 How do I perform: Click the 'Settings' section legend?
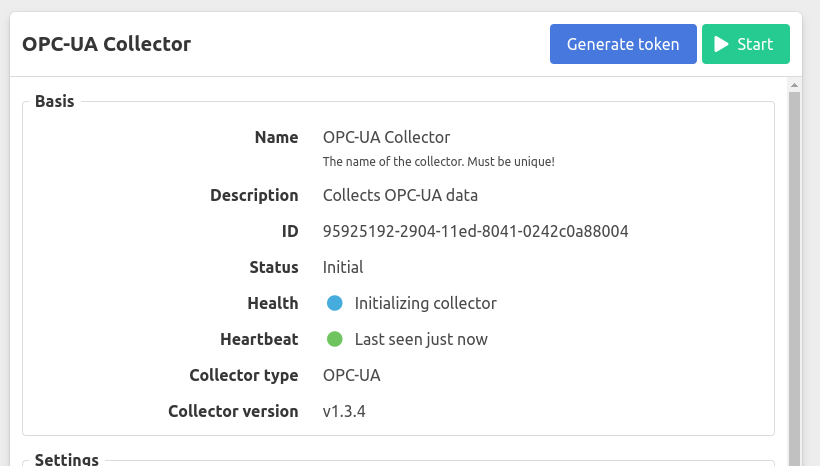tap(66, 459)
